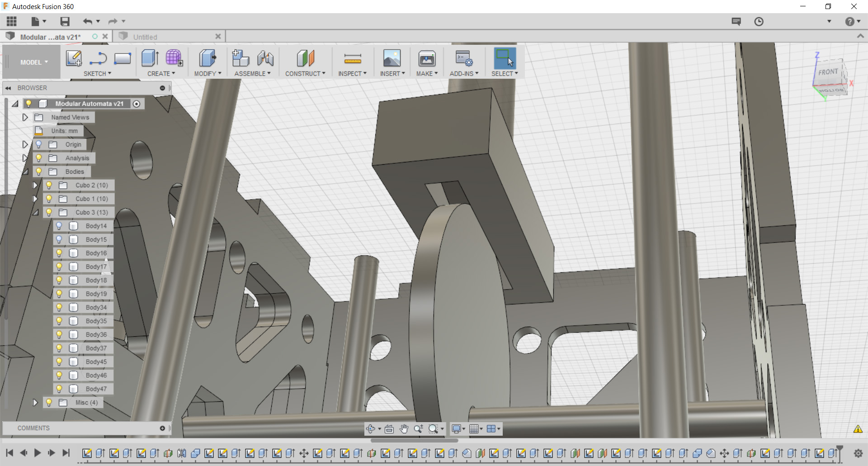Viewport: 868px width, 466px height.
Task: Click the FRONT face of view cube
Action: coord(828,72)
